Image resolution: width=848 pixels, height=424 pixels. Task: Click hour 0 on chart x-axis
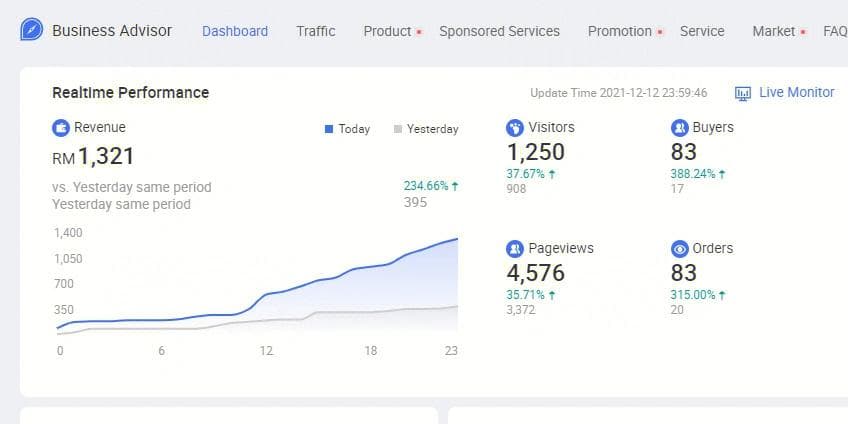60,351
